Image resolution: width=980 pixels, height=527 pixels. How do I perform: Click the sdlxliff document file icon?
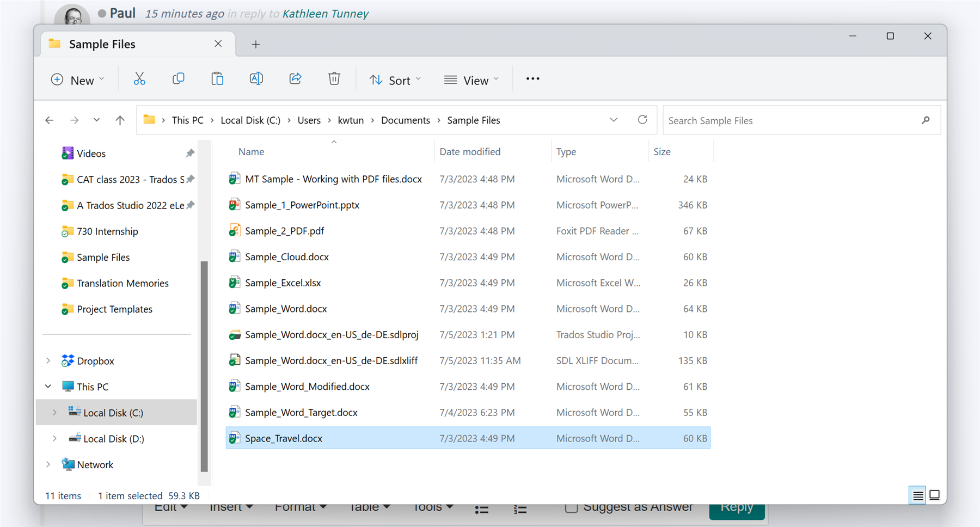click(x=234, y=360)
